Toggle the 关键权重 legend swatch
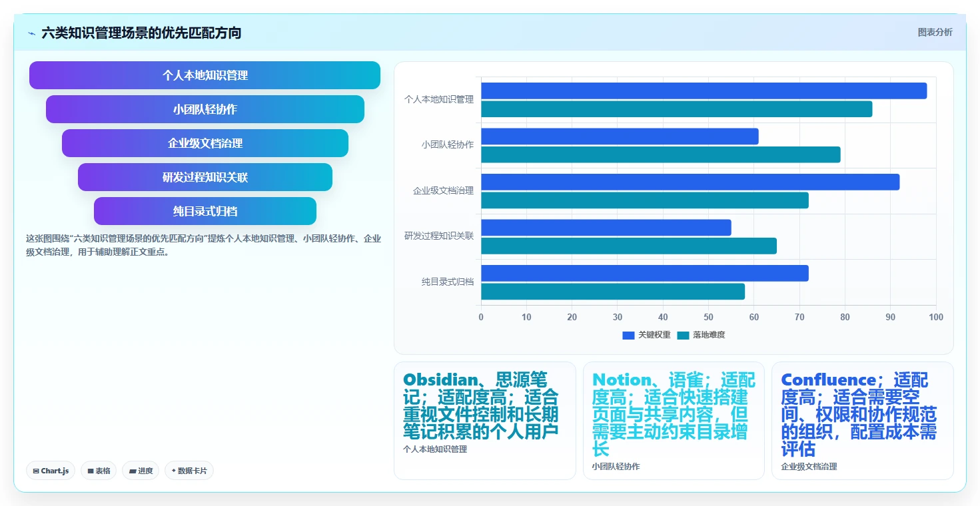The height and width of the screenshot is (506, 980). point(628,335)
